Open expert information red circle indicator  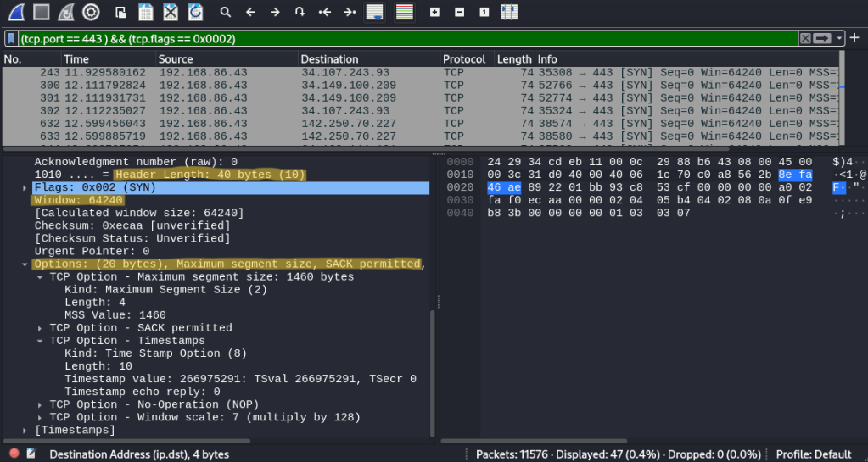pyautogui.click(x=14, y=454)
